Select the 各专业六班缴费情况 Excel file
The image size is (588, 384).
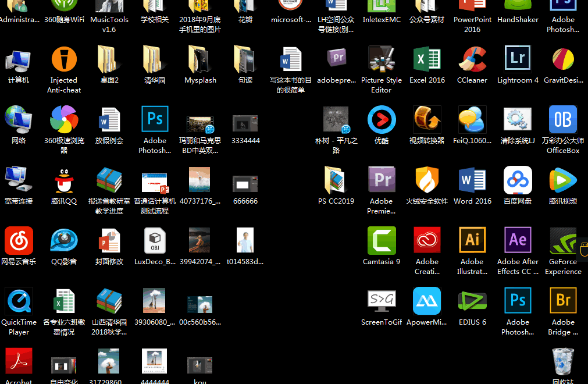pyautogui.click(x=64, y=301)
